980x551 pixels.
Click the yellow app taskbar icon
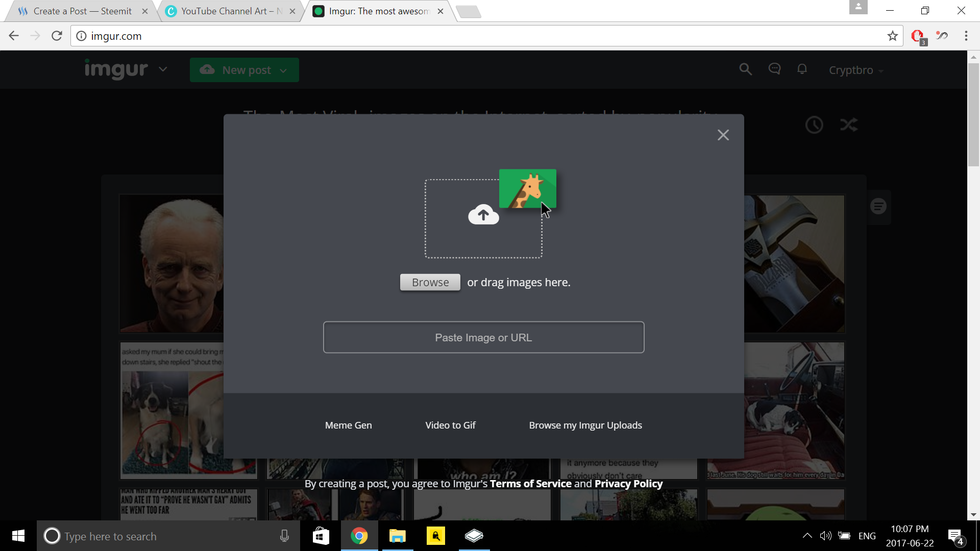tap(436, 536)
